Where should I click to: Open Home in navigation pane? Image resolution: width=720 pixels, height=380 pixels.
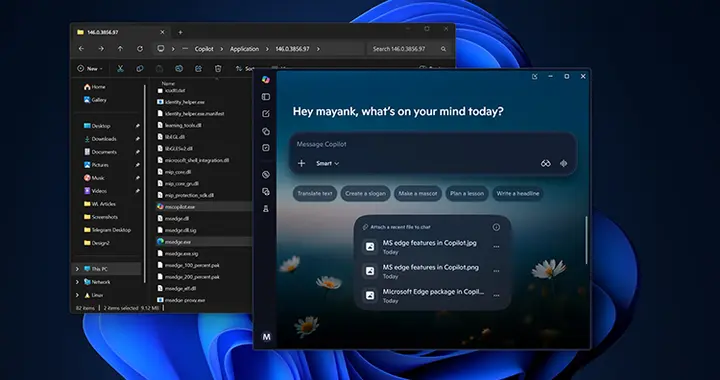95,87
